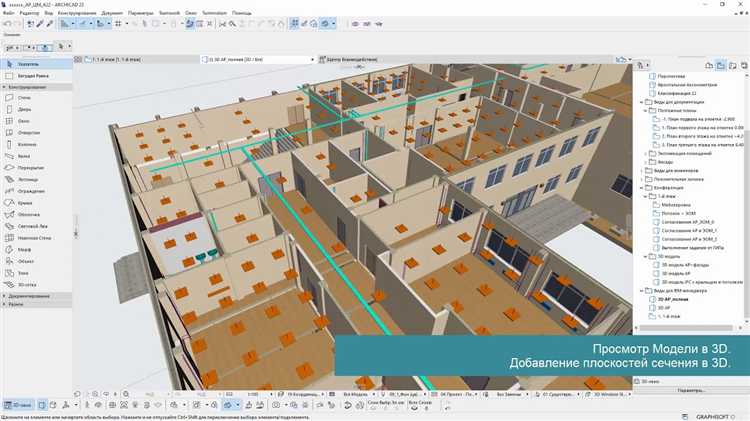Collapse the Конструирование toolbox group

pyautogui.click(x=4, y=87)
